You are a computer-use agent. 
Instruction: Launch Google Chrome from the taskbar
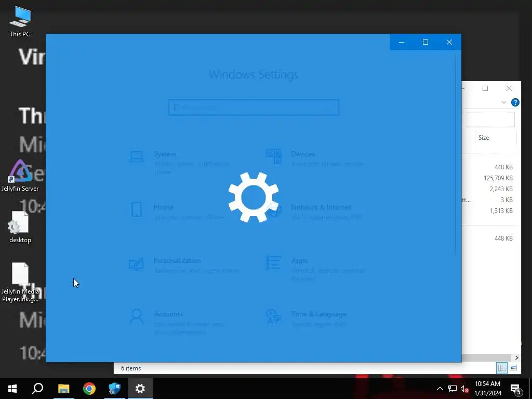[89, 389]
